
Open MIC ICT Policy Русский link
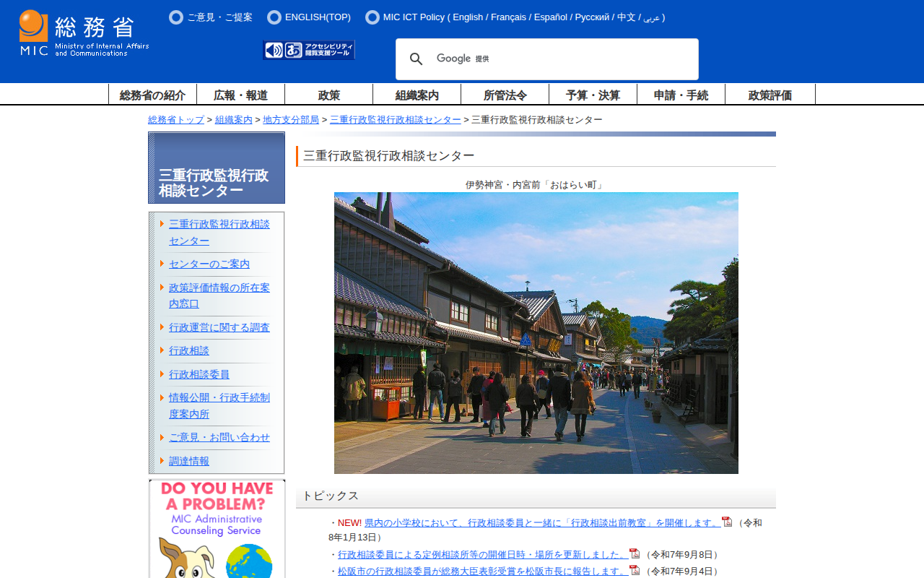(x=592, y=17)
